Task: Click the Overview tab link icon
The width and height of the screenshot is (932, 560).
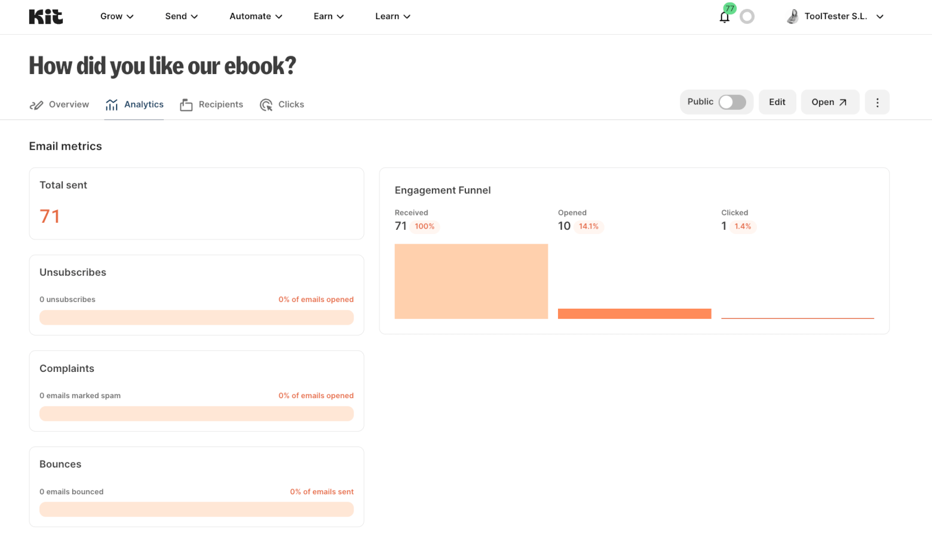Action: coord(36,105)
